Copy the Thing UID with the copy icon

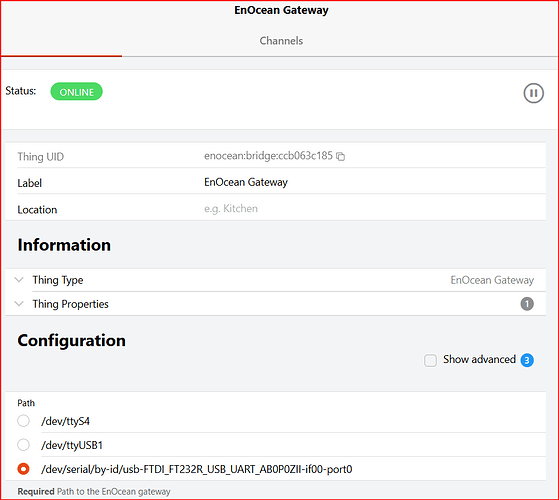click(x=340, y=156)
